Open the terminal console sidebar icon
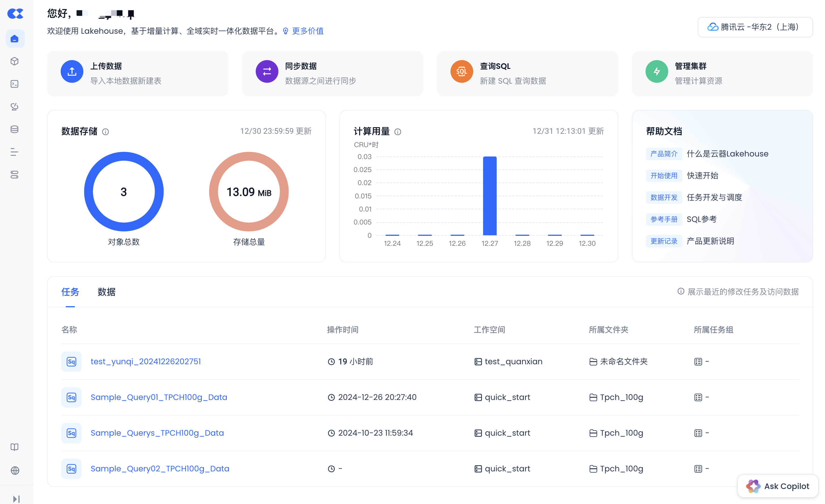This screenshot has height=504, width=825. pyautogui.click(x=15, y=84)
